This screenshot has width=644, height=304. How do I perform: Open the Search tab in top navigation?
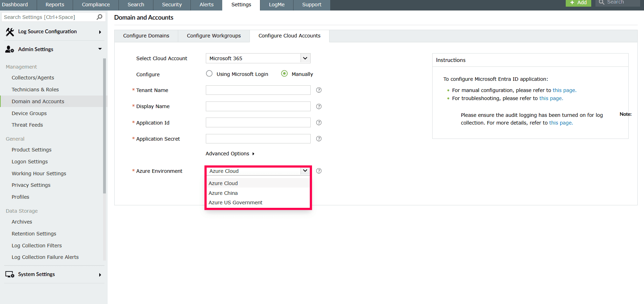[x=136, y=5]
